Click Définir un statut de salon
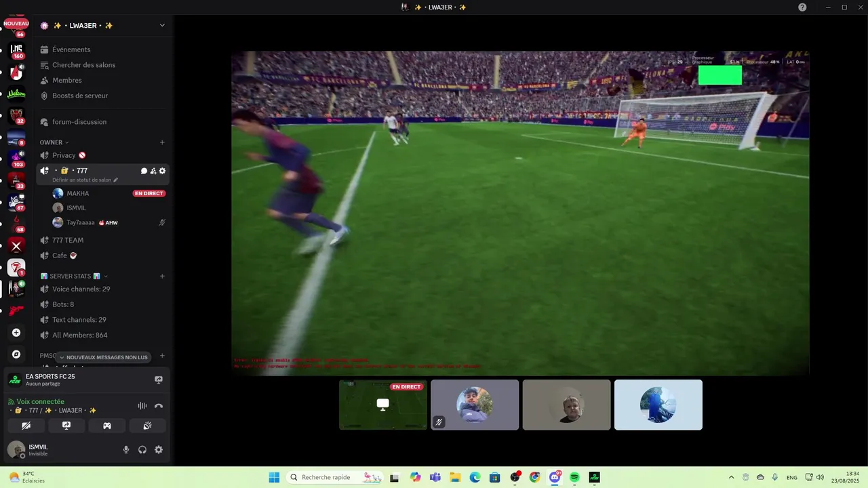Screen dimensions: 868x488 point(85,180)
